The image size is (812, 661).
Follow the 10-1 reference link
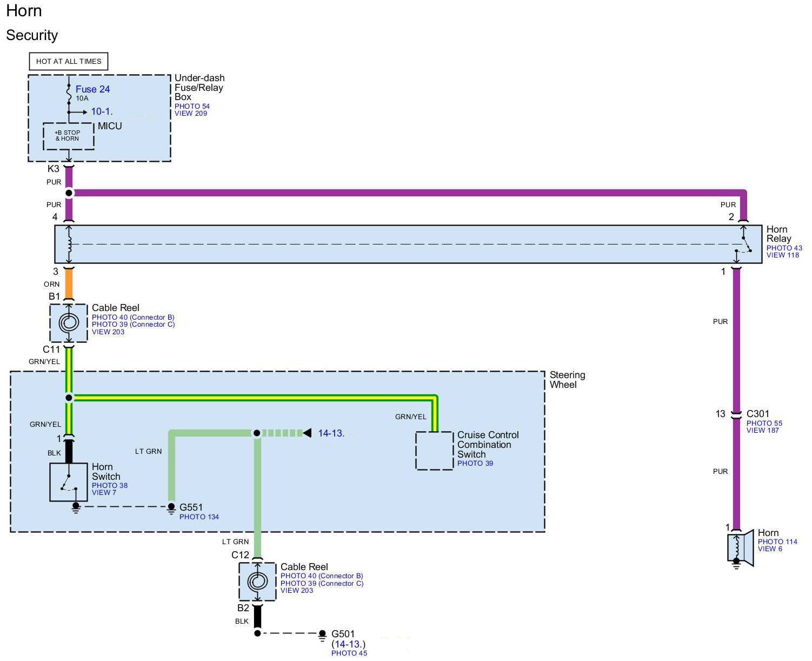pyautogui.click(x=101, y=111)
